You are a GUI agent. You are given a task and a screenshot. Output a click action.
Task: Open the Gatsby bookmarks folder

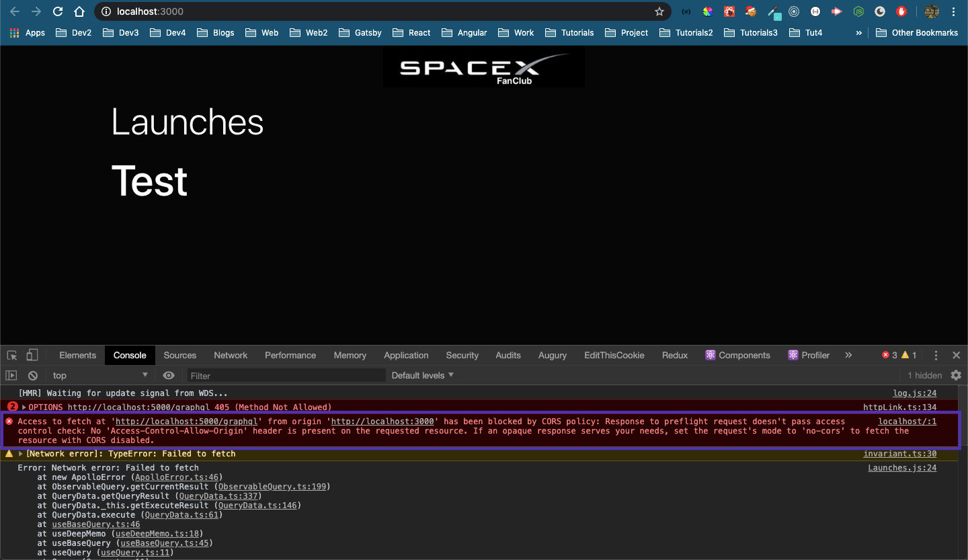click(x=360, y=32)
